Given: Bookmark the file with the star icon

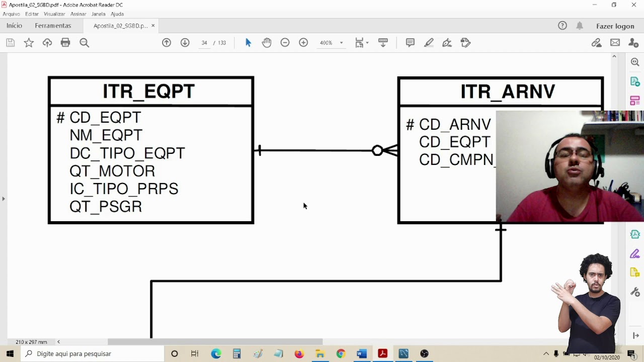Looking at the screenshot, I should tap(29, 43).
